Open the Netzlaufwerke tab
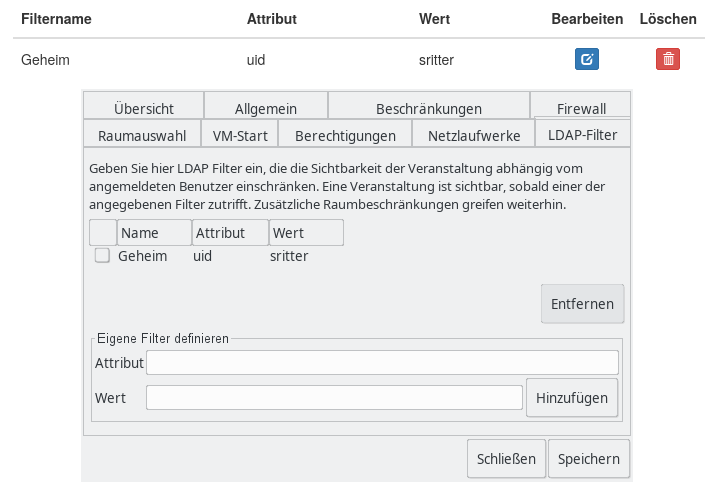This screenshot has height=482, width=718. tap(474, 135)
